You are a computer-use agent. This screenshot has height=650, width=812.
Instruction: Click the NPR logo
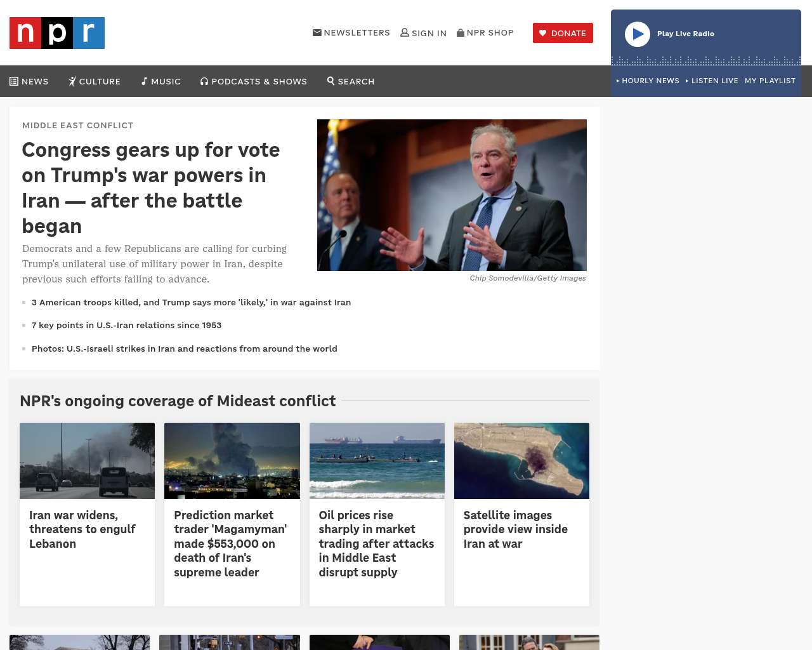(57, 33)
